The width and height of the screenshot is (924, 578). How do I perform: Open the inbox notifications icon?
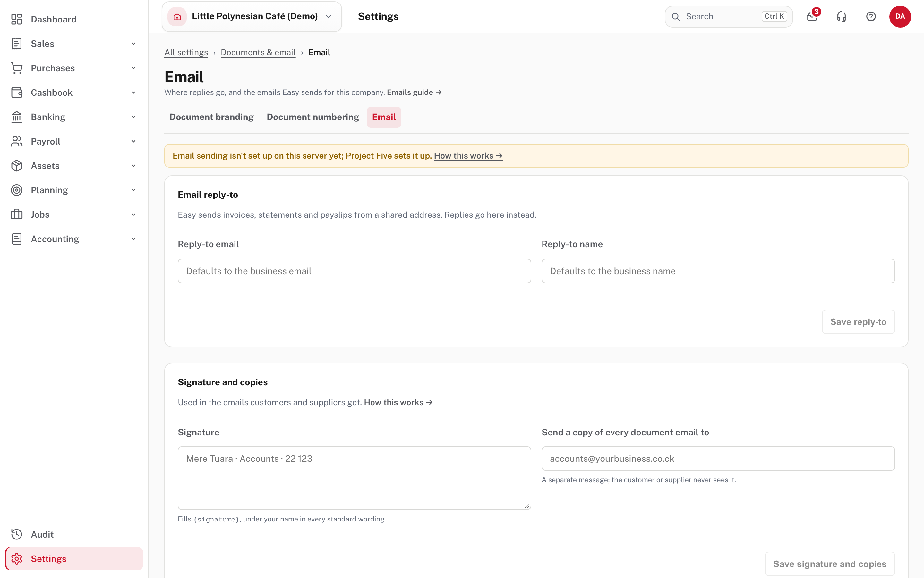pos(812,16)
